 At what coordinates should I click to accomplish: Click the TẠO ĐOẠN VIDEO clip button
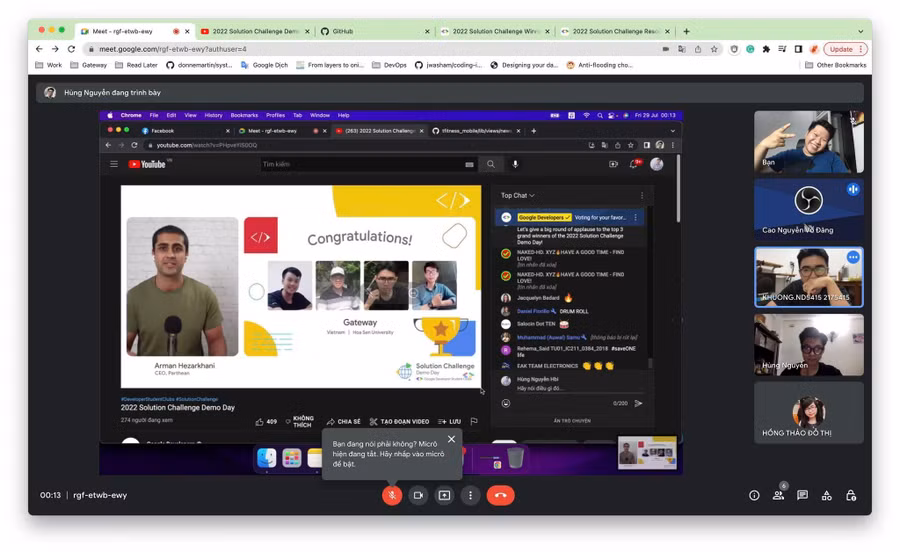point(399,422)
